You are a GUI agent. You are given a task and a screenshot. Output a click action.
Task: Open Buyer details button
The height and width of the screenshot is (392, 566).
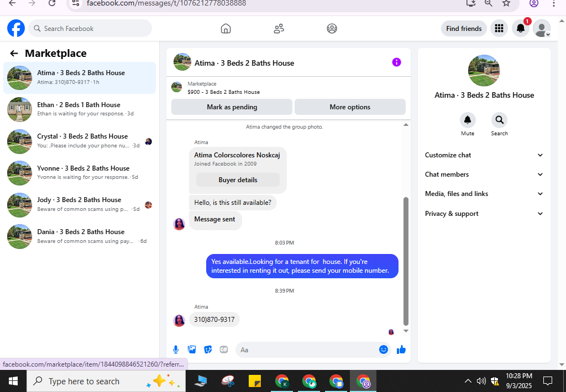(238, 179)
